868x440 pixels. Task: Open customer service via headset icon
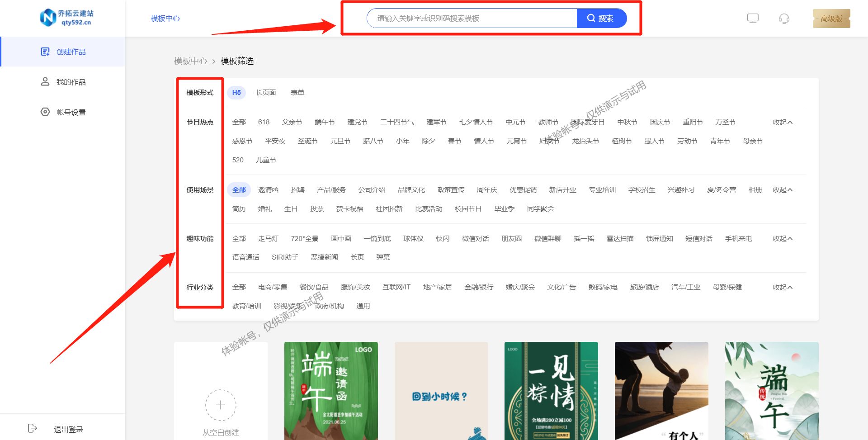[783, 19]
